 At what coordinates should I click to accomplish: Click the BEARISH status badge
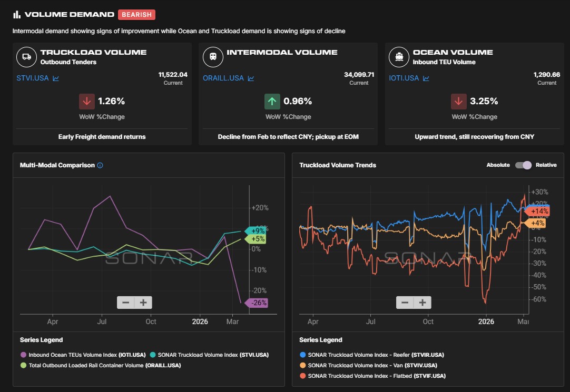tap(136, 15)
